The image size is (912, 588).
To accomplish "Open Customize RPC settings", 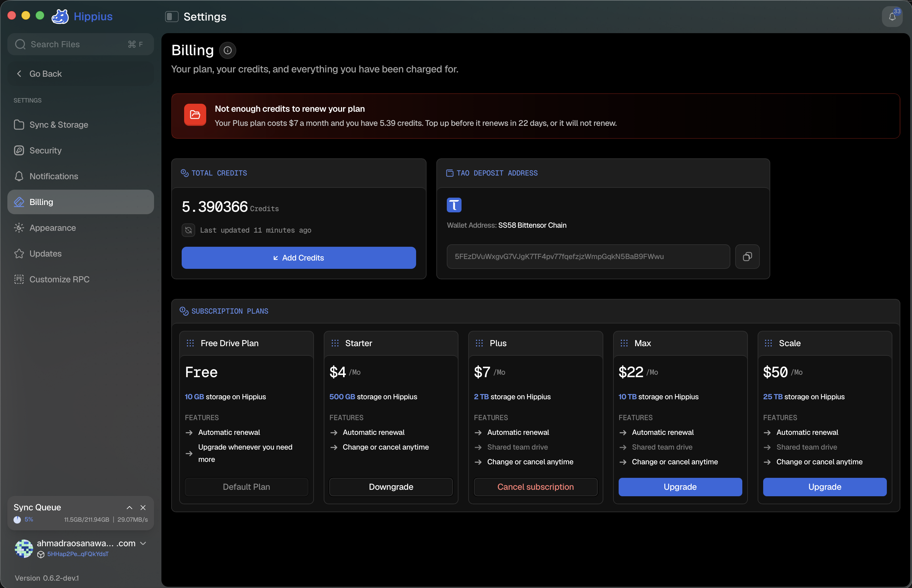I will [80, 280].
